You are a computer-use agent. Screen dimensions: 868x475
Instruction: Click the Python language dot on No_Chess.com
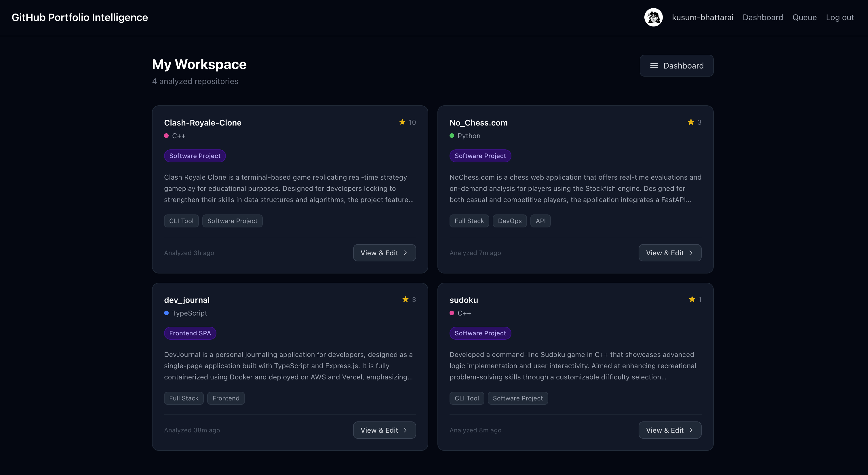click(452, 136)
